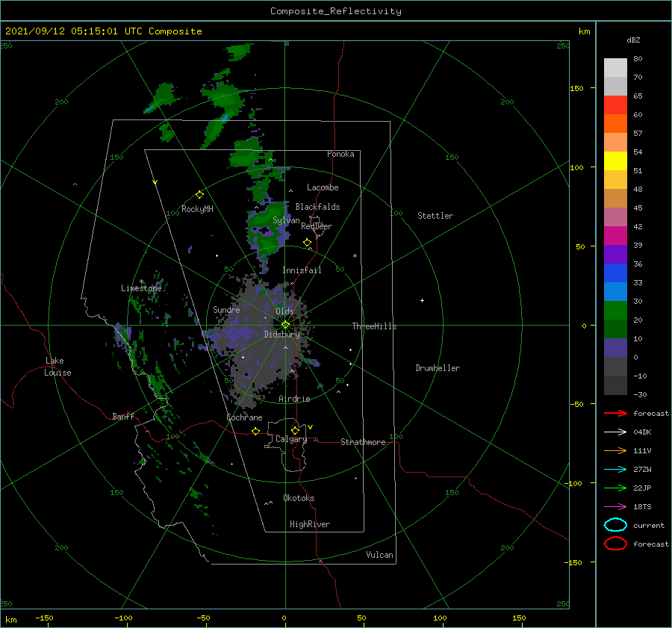Viewport: 672px width, 628px height.
Task: Click the Stettler city label
Action: coord(435,216)
